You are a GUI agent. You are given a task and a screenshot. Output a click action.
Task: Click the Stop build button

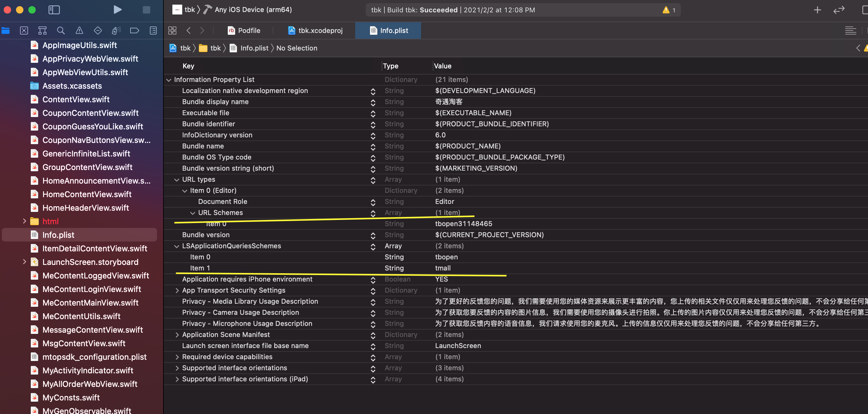(146, 10)
